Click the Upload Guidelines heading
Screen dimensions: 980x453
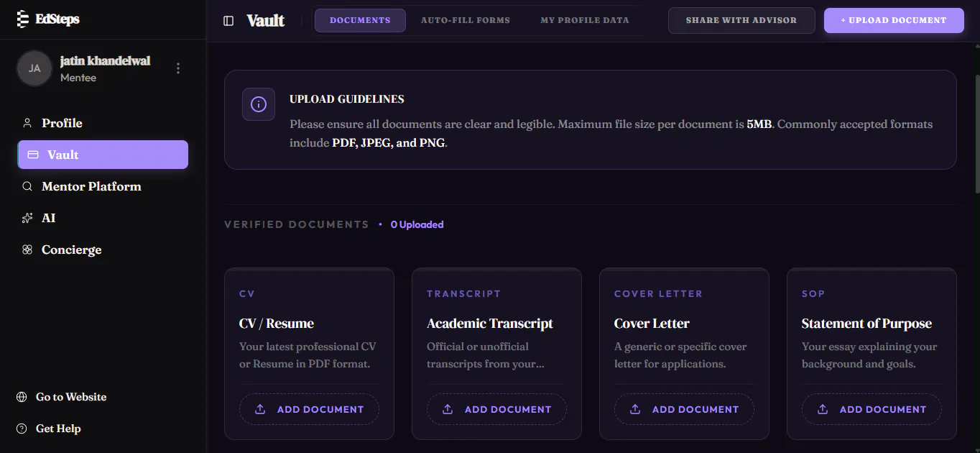point(347,99)
